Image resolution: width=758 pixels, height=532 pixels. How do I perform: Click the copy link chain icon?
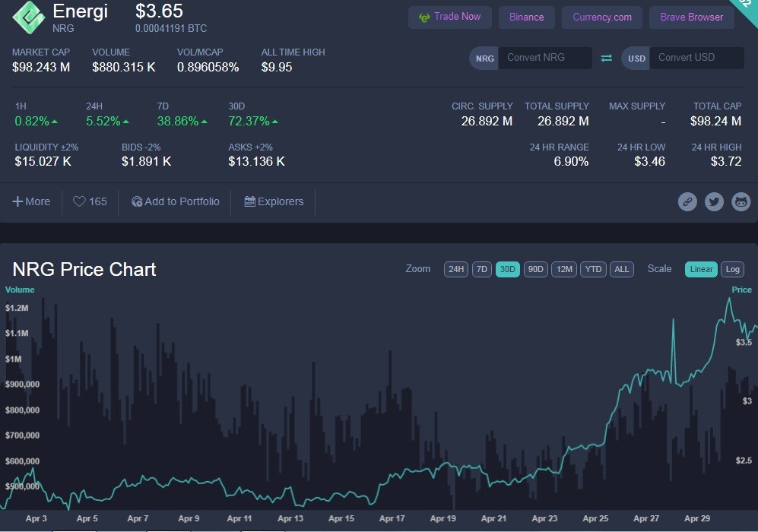(x=687, y=201)
